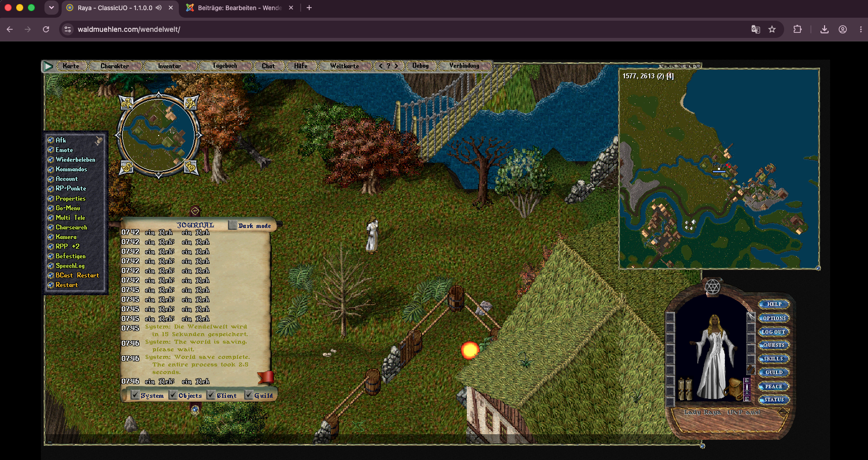The image size is (868, 460).
Task: Open the Hilfe menu
Action: point(301,66)
